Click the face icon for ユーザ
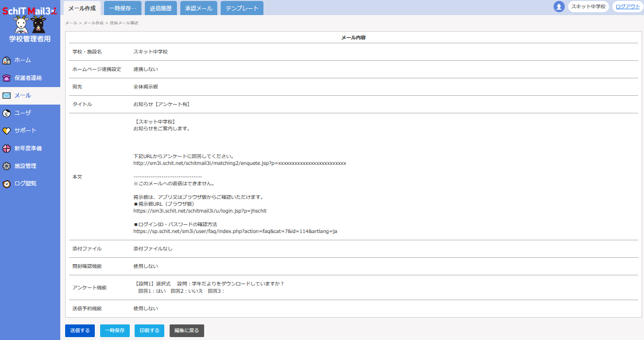Viewport: 644px width, 340px height. [x=7, y=113]
